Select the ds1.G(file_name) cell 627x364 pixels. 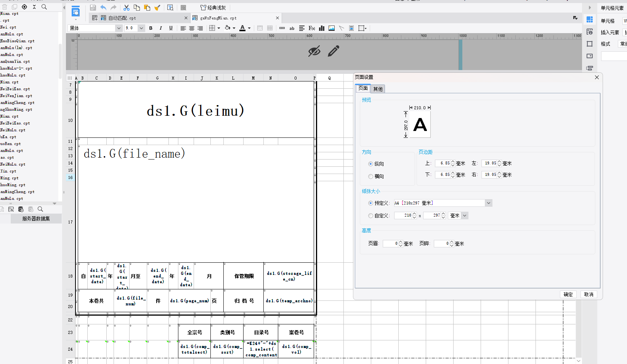pos(196,204)
